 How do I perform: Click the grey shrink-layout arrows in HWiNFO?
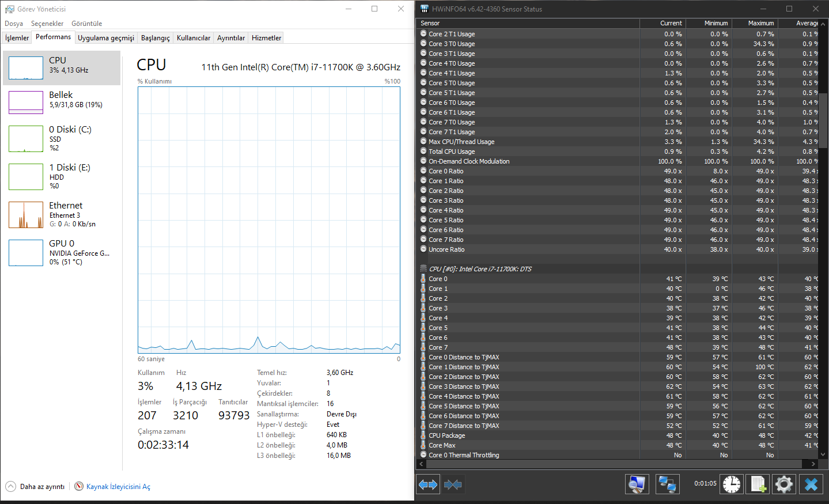pos(453,484)
